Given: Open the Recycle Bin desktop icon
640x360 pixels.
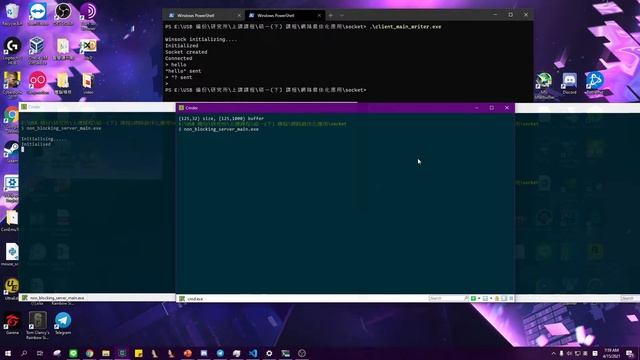Looking at the screenshot, I should tap(12, 13).
